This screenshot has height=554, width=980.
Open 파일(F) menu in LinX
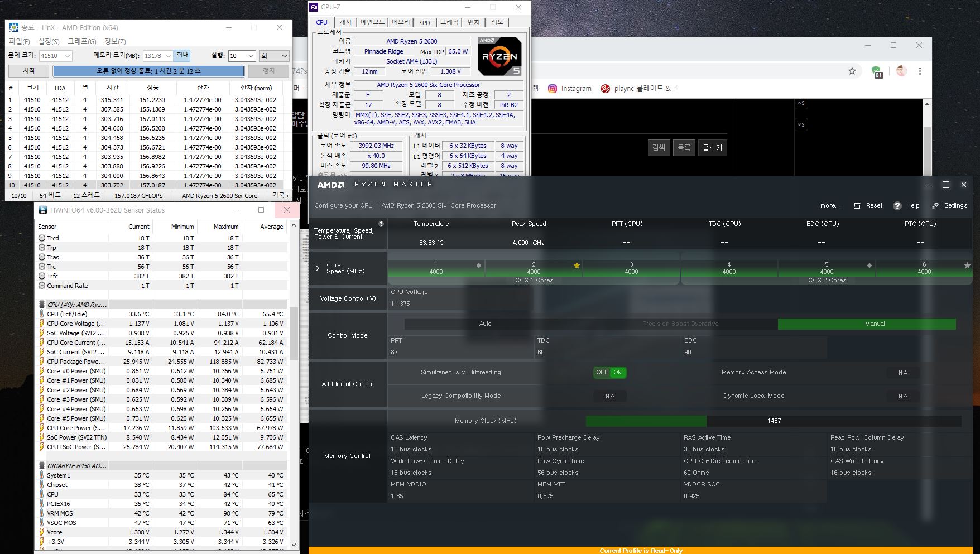click(x=20, y=41)
